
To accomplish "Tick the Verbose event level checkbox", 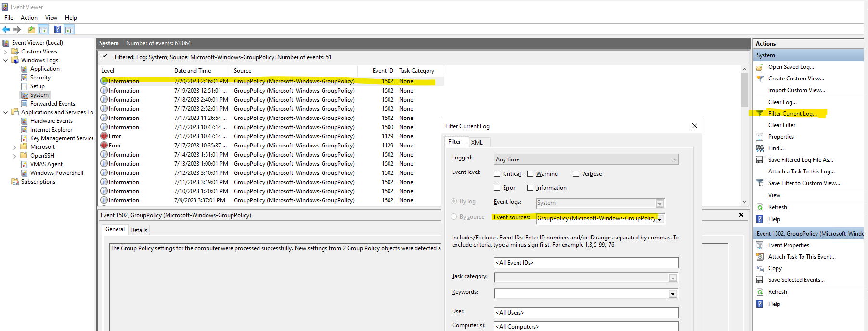I will coord(576,174).
